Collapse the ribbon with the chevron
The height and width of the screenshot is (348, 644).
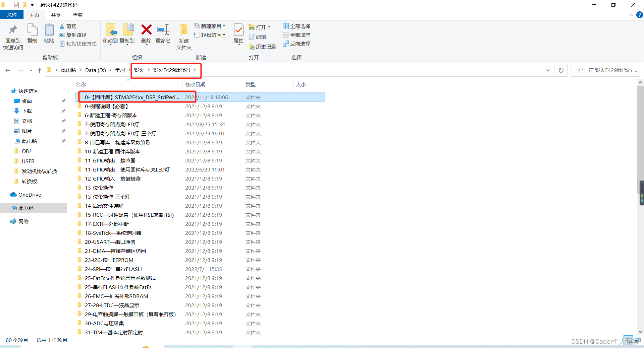tap(631, 15)
